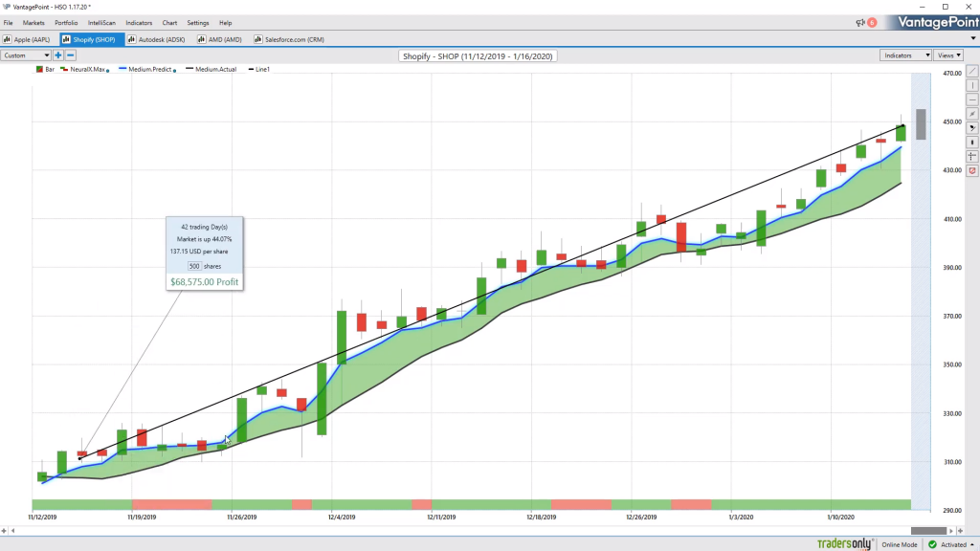The width and height of the screenshot is (980, 551).
Task: Toggle the Medium.Actual legend entry
Action: pos(212,69)
